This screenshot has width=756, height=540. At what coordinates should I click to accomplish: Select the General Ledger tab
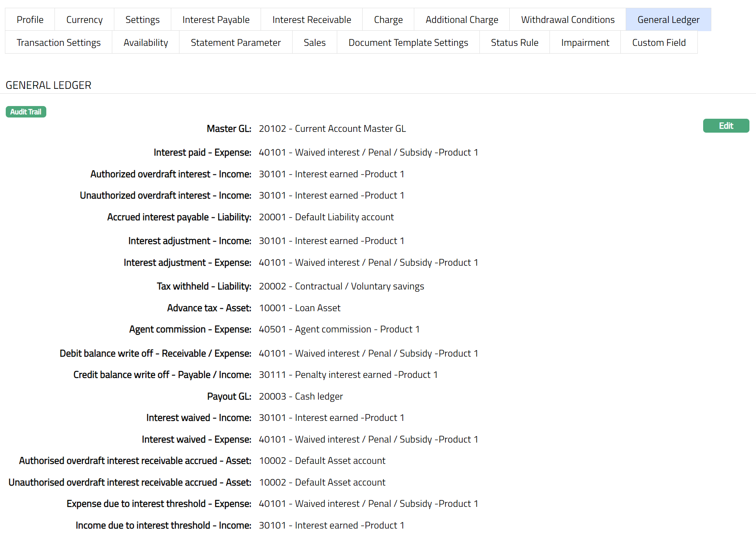pyautogui.click(x=668, y=20)
